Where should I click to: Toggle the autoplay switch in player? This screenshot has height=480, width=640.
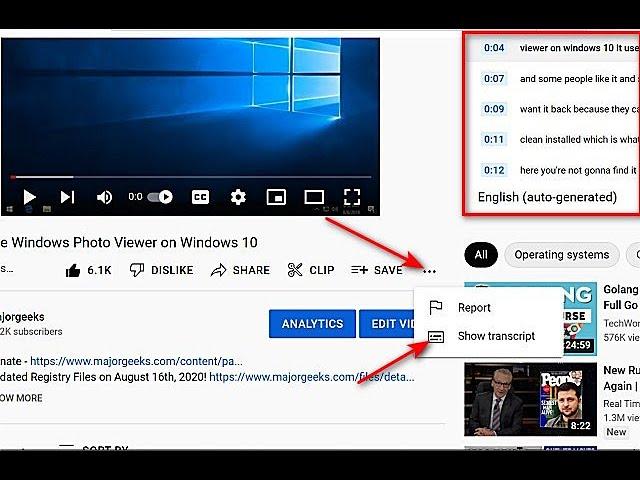tap(160, 197)
